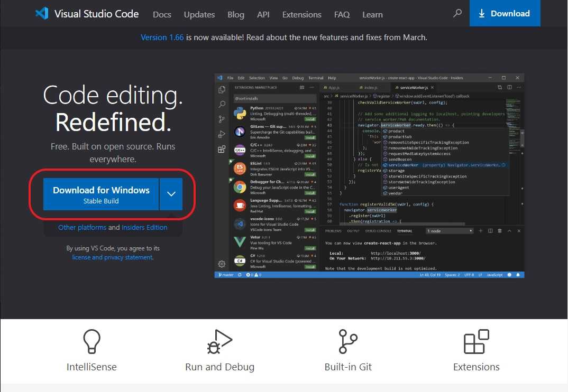568x392 pixels.
Task: Open the Learn navigation item
Action: (x=372, y=14)
